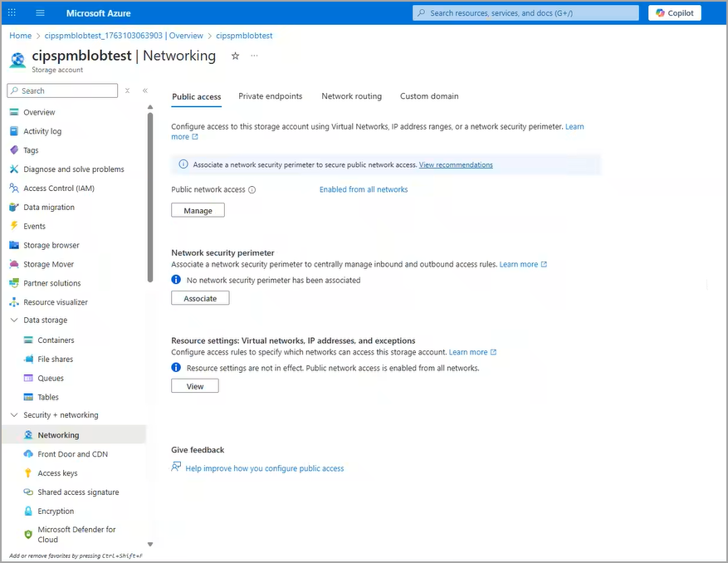The image size is (728, 563).
Task: Collapse the sidebar with double chevron
Action: 145,91
